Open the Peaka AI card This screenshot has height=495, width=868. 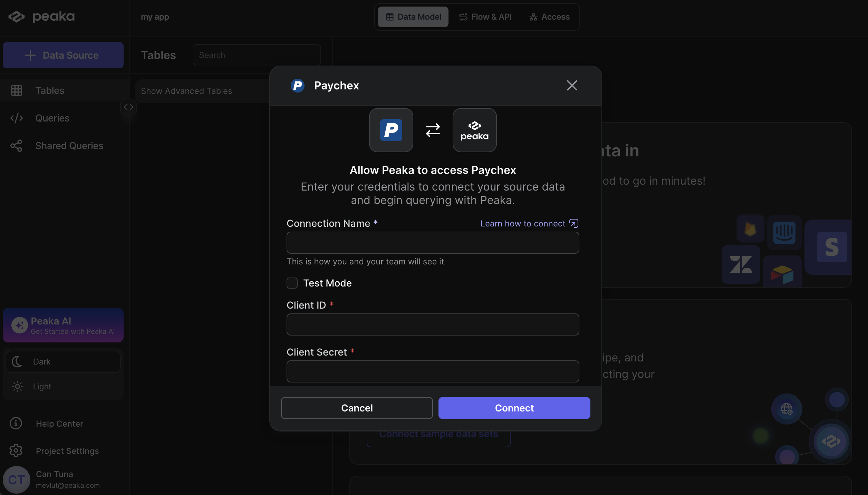click(63, 325)
